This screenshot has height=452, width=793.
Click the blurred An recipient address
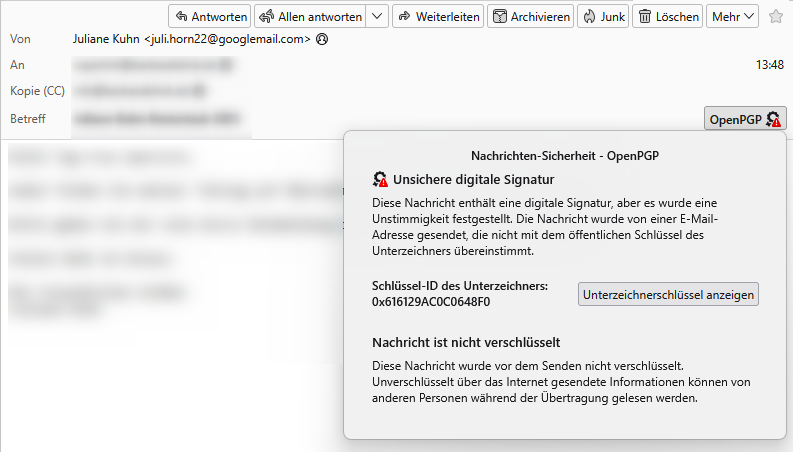point(152,65)
